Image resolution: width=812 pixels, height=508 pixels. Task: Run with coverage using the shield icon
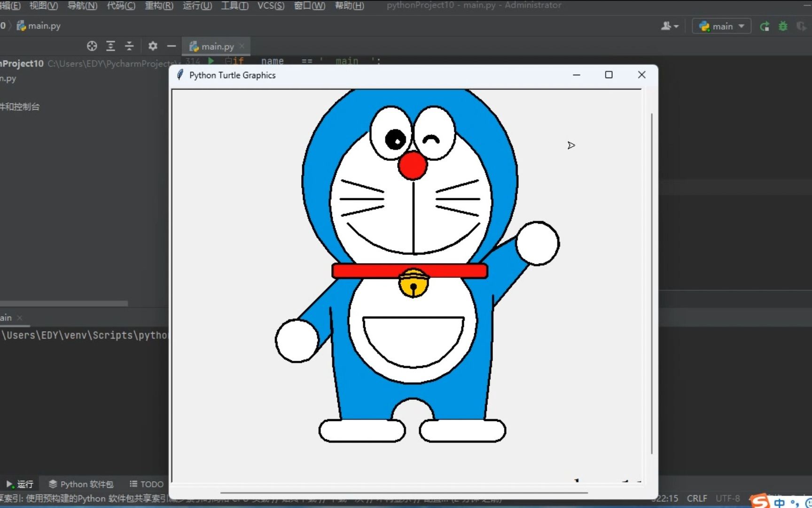pos(801,26)
